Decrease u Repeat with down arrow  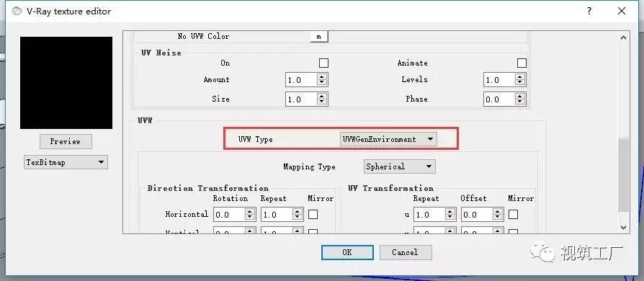(x=450, y=218)
